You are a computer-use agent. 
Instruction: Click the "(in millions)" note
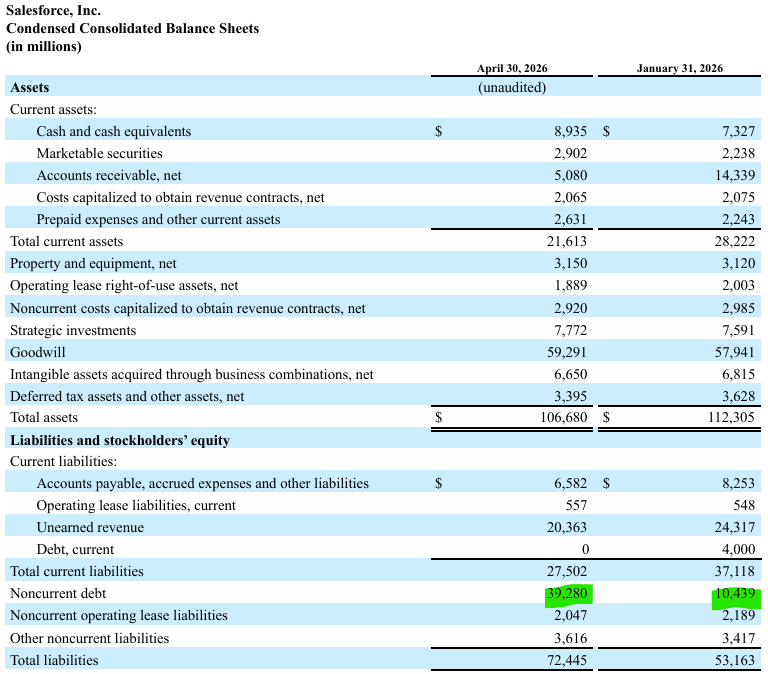coord(44,47)
